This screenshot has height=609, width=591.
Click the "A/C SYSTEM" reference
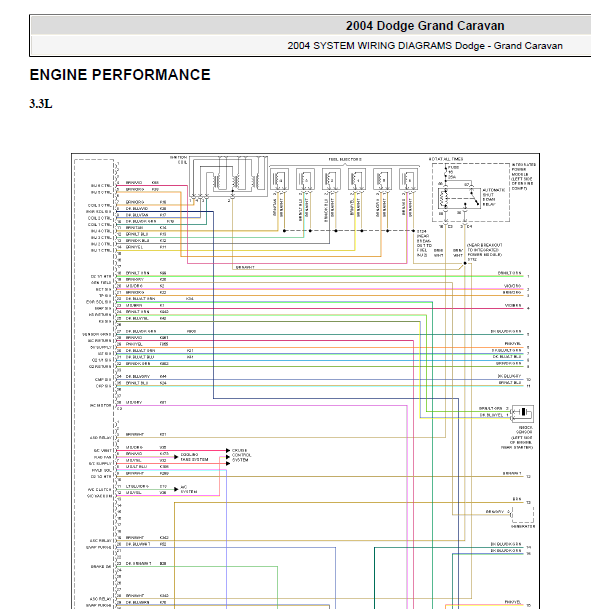[188, 489]
